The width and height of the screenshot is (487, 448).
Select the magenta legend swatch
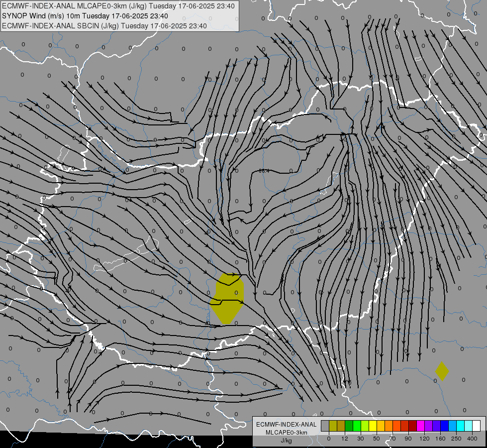tap(421, 426)
